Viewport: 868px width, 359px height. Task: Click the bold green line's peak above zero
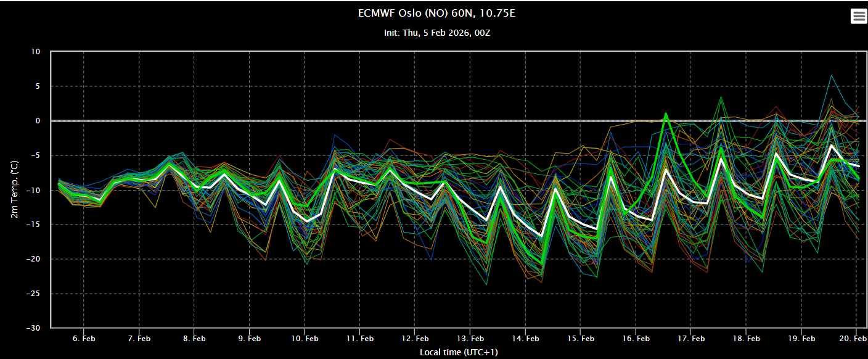pos(666,113)
